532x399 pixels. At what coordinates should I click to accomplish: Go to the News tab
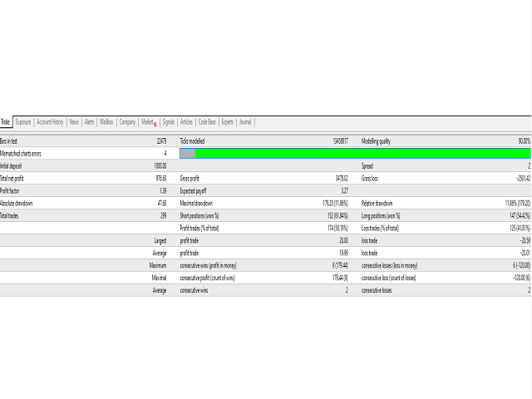[x=75, y=121]
